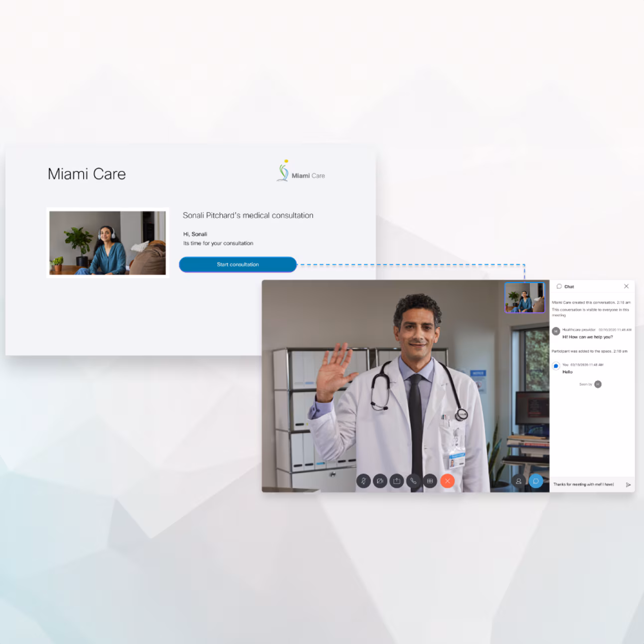Click the 'Seen by' avatar badge
644x644 pixels.
tap(598, 384)
